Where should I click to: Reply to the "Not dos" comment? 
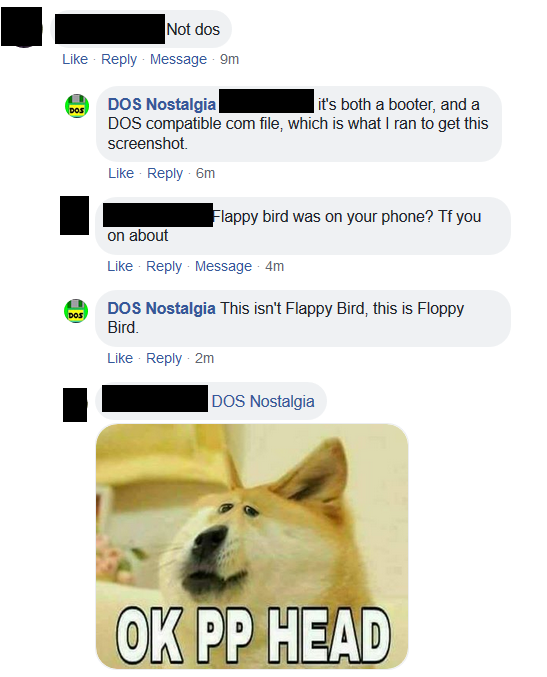(119, 59)
